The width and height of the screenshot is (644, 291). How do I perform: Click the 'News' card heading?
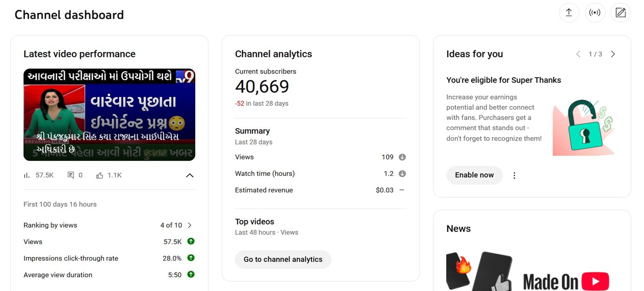point(458,229)
